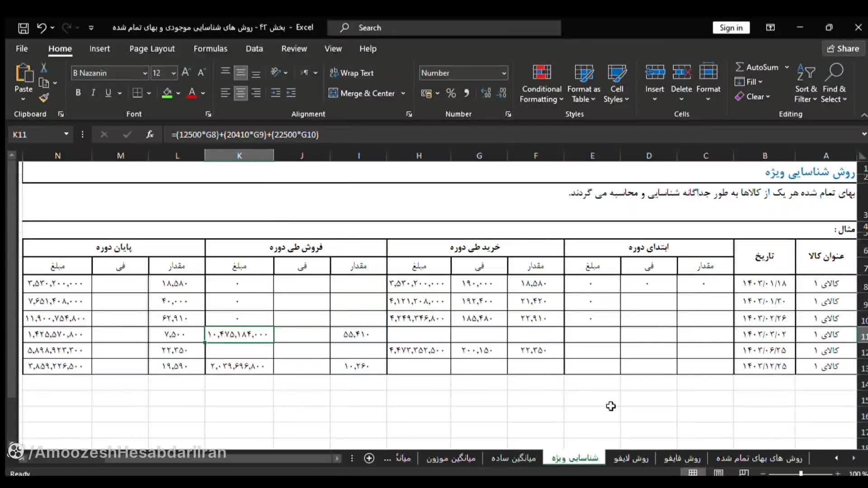Click the Format Painter icon
The image size is (868, 488).
pyautogui.click(x=44, y=98)
